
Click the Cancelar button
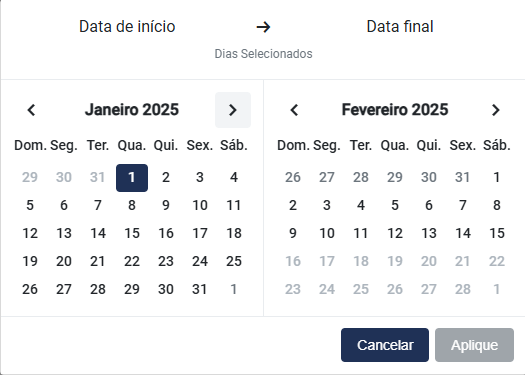point(385,345)
